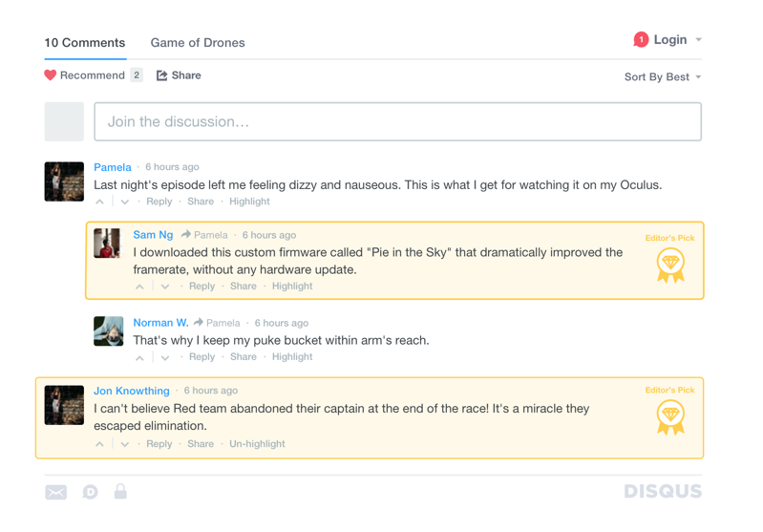
Task: Downvote Norman W.'s comment
Action: [x=165, y=357]
